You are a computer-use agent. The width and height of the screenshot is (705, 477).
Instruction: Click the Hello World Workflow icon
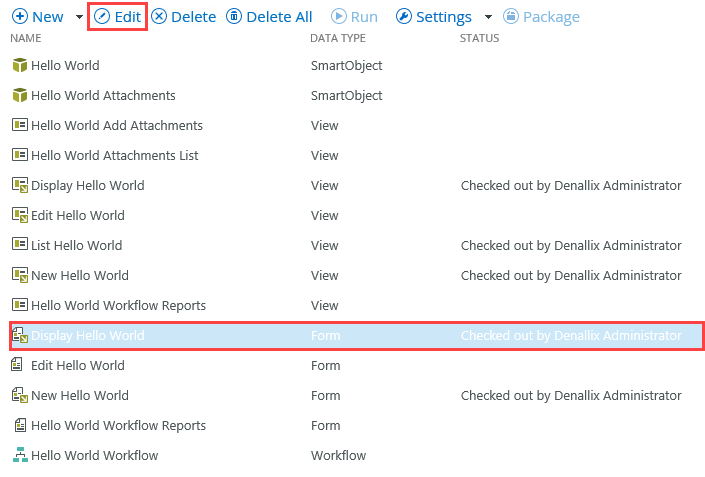[20, 455]
